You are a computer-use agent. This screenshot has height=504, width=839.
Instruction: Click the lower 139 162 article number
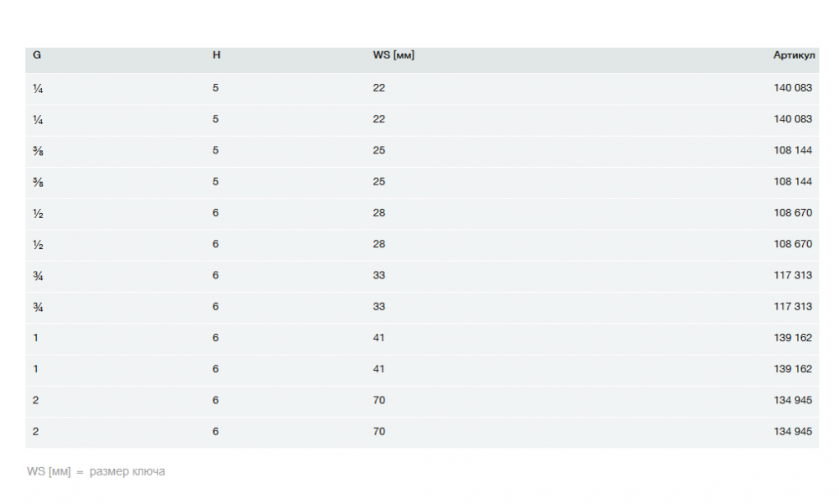click(793, 369)
